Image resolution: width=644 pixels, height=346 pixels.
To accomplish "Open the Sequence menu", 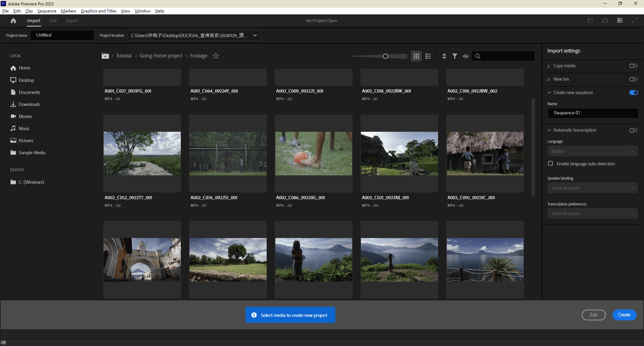I will [47, 11].
